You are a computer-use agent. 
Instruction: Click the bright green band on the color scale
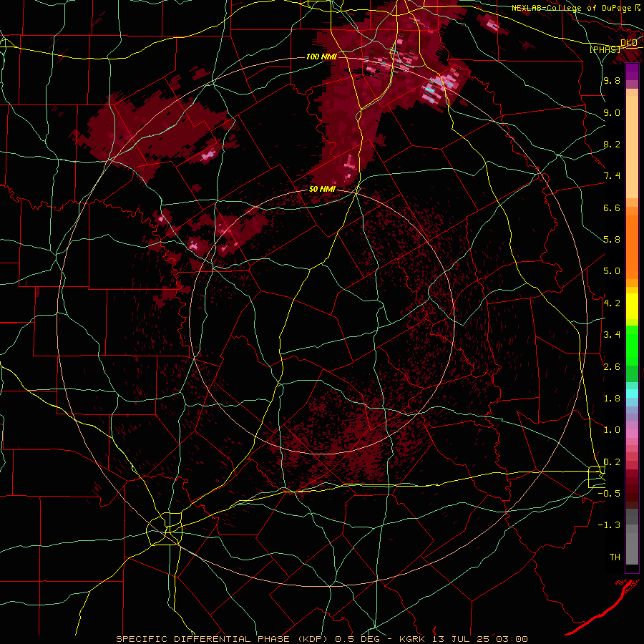pos(632,345)
